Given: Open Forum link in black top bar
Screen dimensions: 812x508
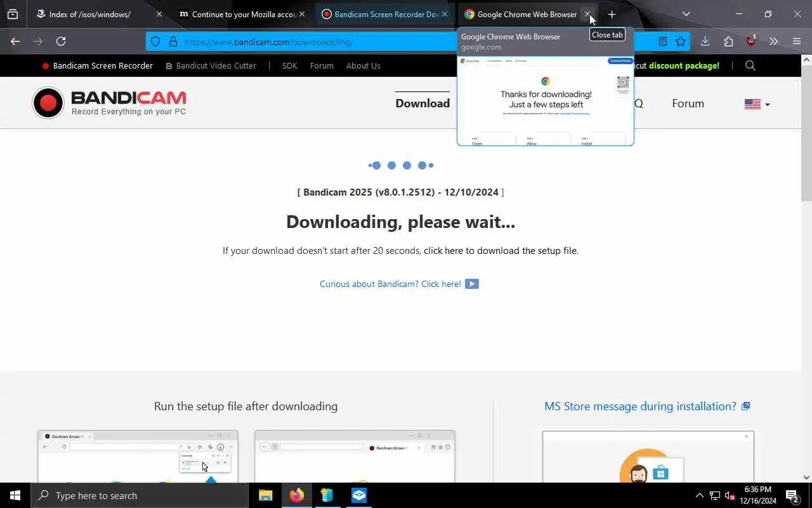Looking at the screenshot, I should point(322,65).
